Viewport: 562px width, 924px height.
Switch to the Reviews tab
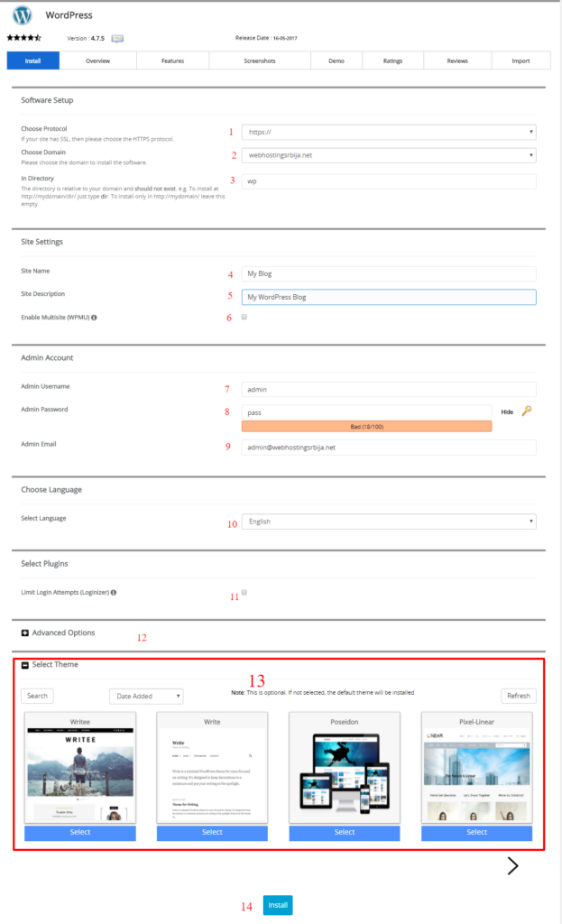457,60
